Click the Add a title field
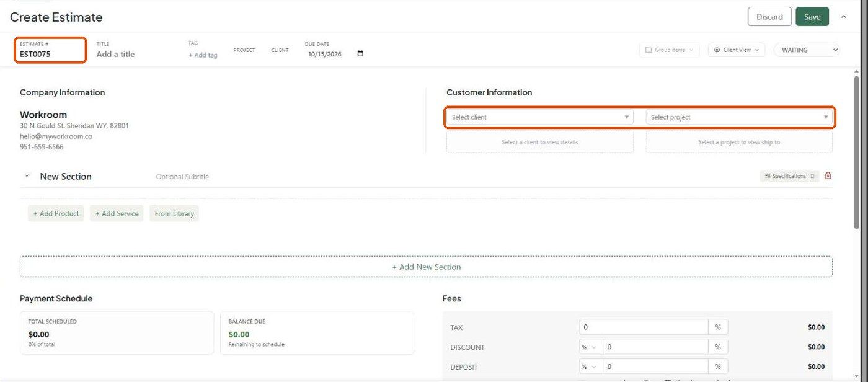868x382 pixels. [115, 54]
